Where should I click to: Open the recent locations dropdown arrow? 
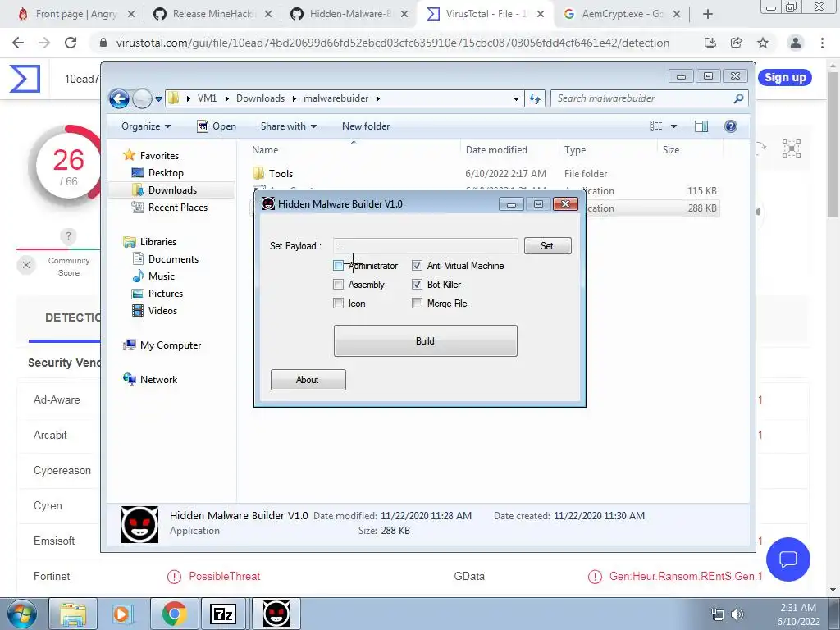point(158,99)
